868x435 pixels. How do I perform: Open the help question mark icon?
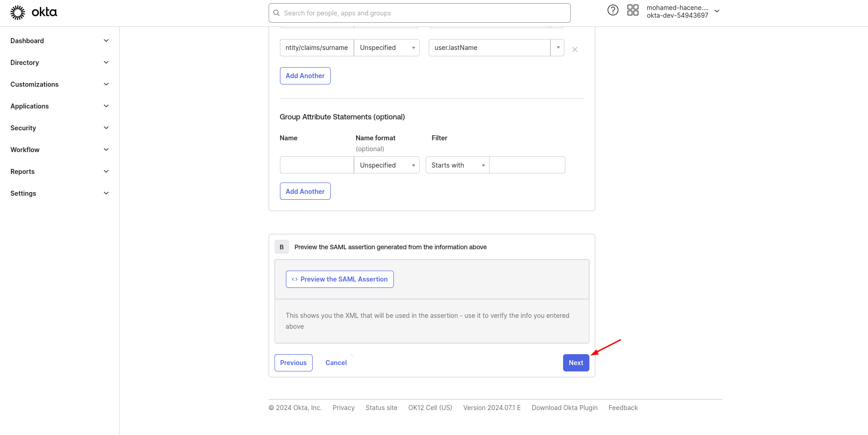click(613, 10)
